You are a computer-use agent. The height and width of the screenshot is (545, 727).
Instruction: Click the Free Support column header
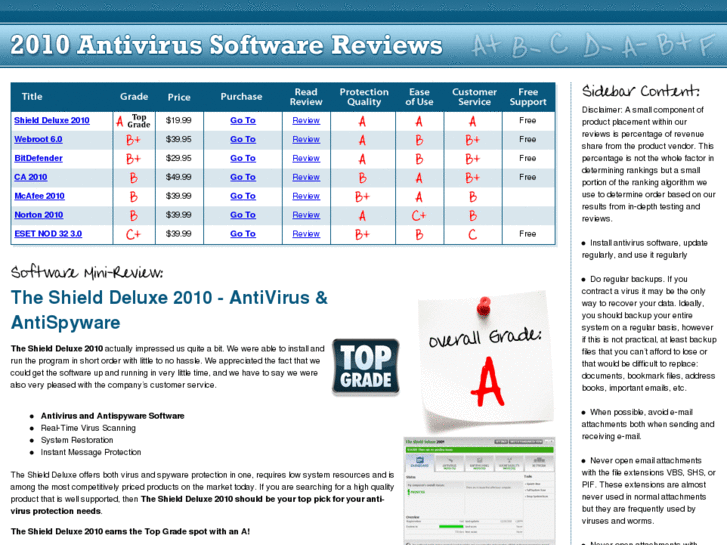528,97
